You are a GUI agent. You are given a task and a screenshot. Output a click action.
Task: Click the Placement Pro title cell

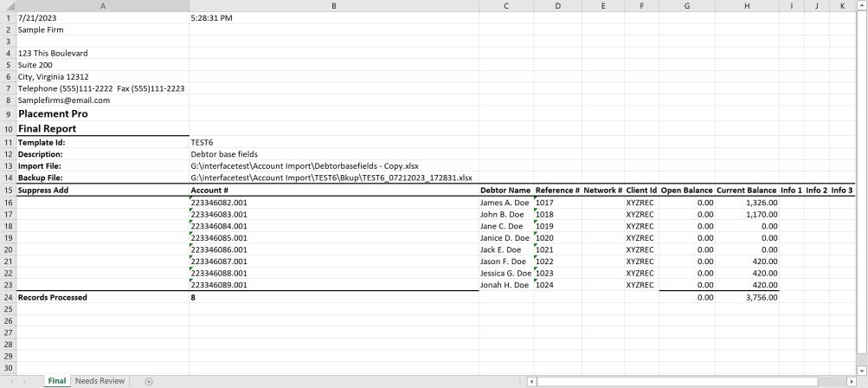click(x=53, y=113)
